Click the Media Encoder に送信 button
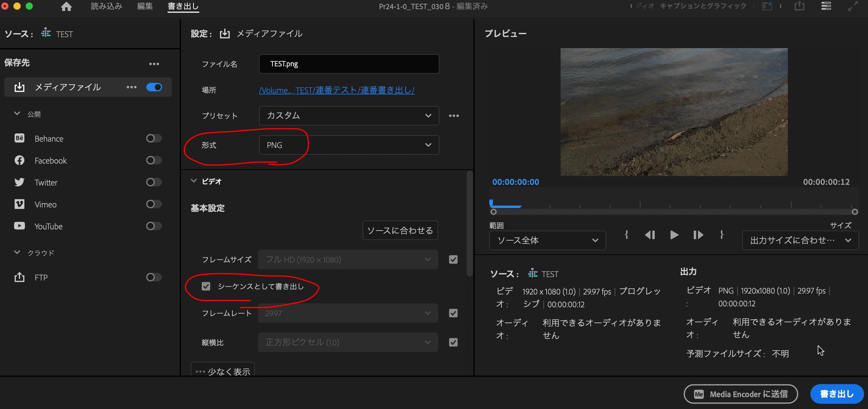This screenshot has width=868, height=409. coord(740,393)
